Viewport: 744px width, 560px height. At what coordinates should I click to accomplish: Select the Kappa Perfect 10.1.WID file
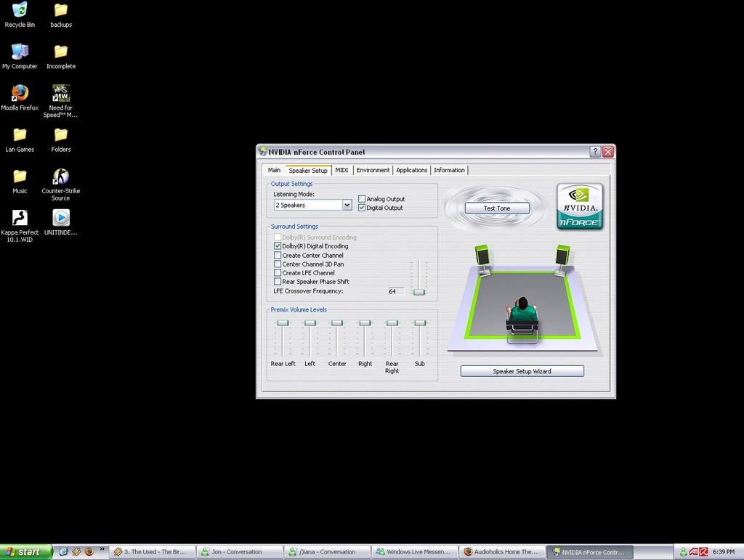pos(20,226)
